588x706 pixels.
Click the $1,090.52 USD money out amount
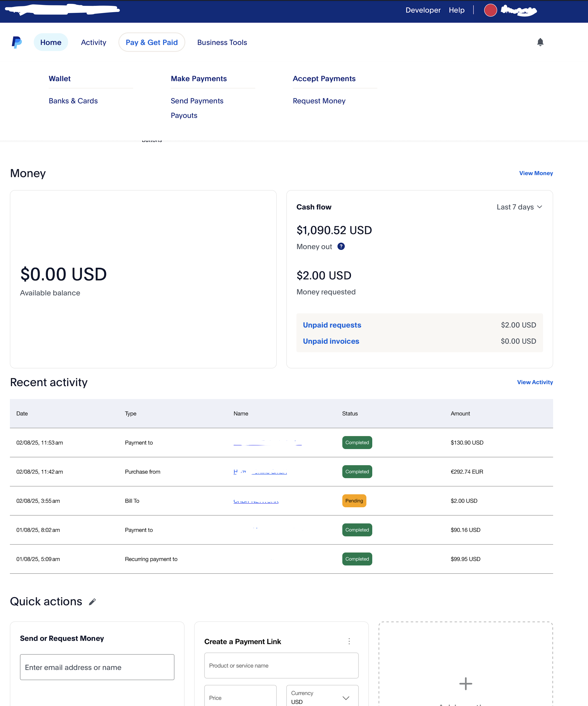pyautogui.click(x=334, y=230)
